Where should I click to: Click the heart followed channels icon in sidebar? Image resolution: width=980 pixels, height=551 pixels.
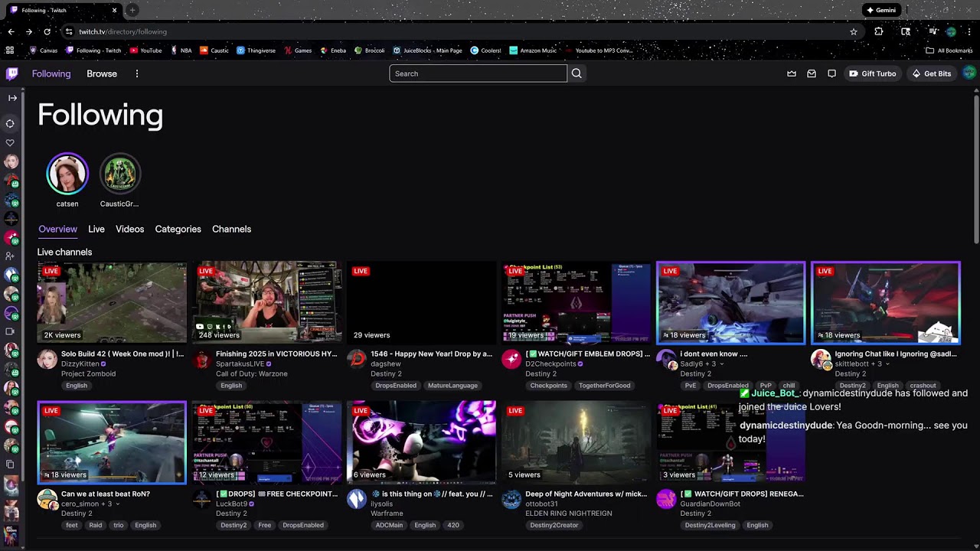[x=10, y=142]
